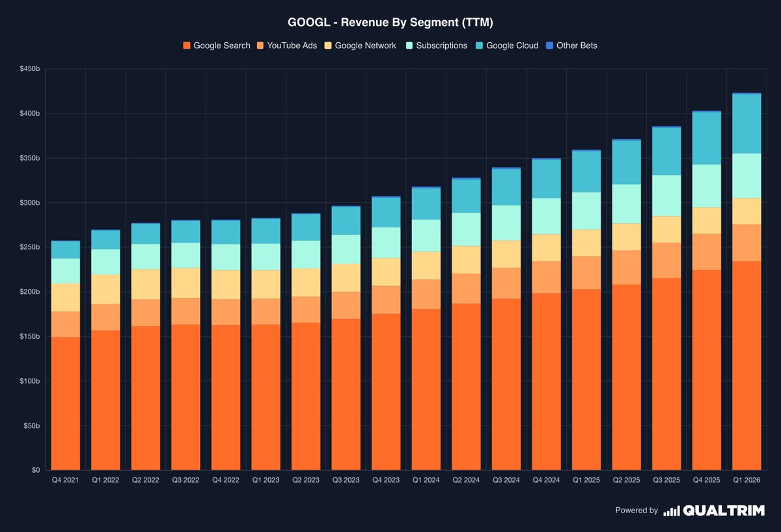Click the Q3 2023 x-axis label

[x=346, y=480]
